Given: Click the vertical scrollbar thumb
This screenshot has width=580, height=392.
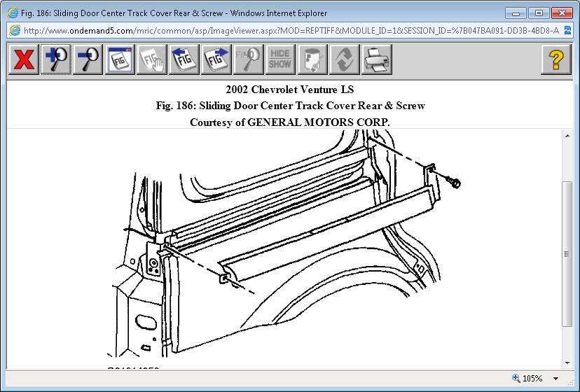Looking at the screenshot, I should (567, 253).
